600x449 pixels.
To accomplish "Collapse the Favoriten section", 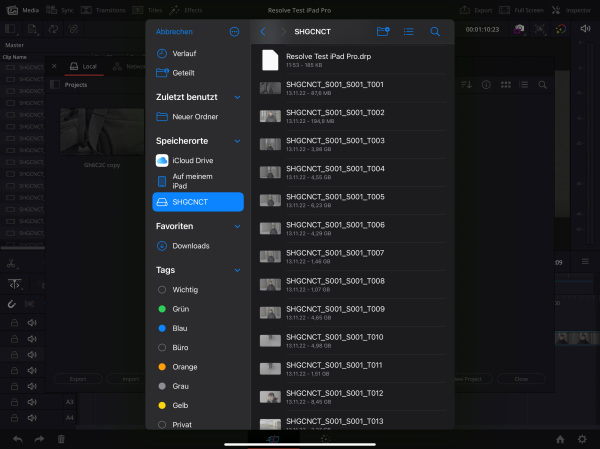I will point(237,226).
